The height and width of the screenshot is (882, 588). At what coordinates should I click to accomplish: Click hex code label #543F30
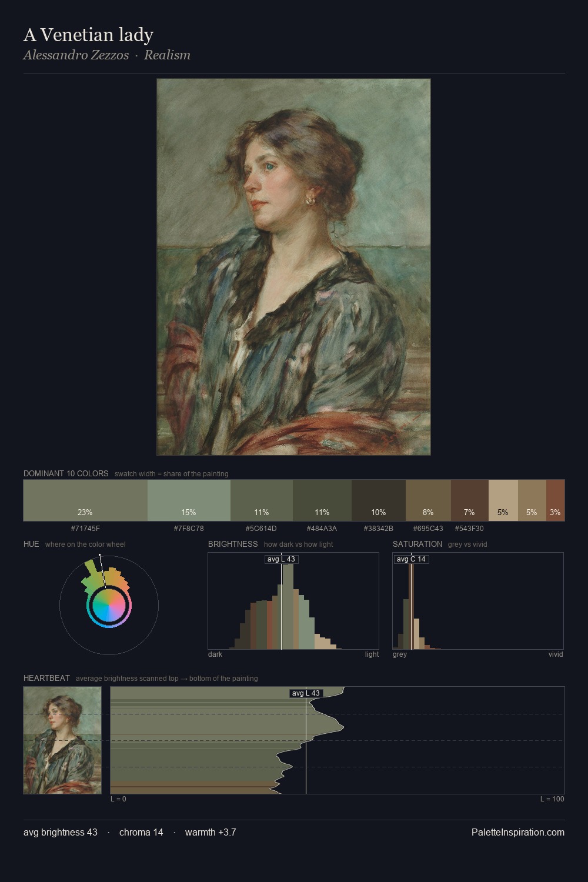pos(469,529)
